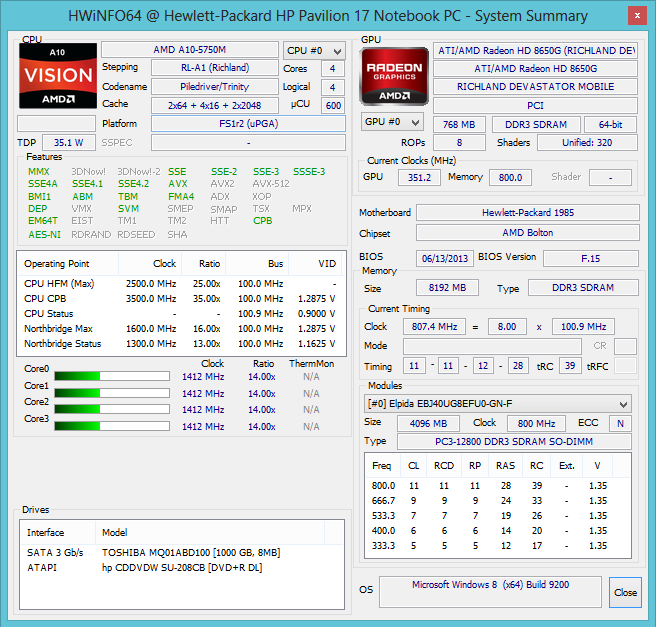Image resolution: width=656 pixels, height=627 pixels.
Task: Click the RICHLAND DEVASTATOR MOBILE field
Action: click(535, 87)
